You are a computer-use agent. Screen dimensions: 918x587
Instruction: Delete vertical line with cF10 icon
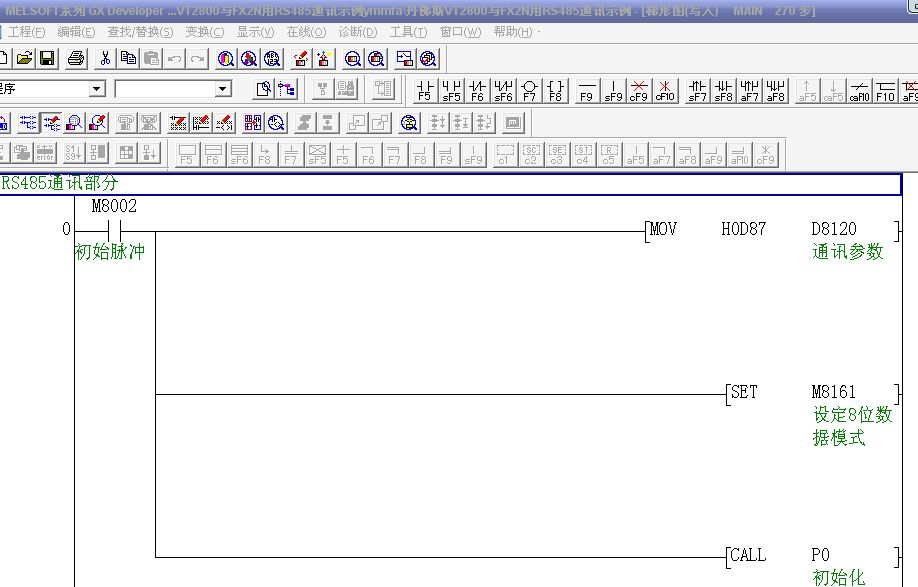665,91
